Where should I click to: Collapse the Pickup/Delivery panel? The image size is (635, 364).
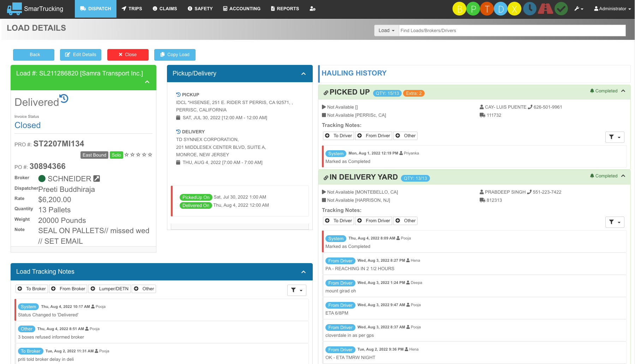coord(303,74)
